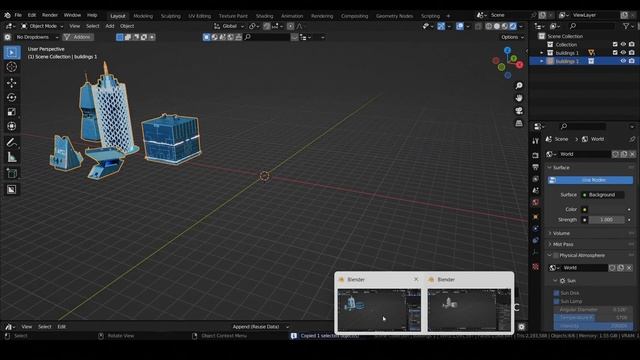Screen dimensions: 640x360
Task: Disable Collection render camera icon
Action: coord(632,44)
